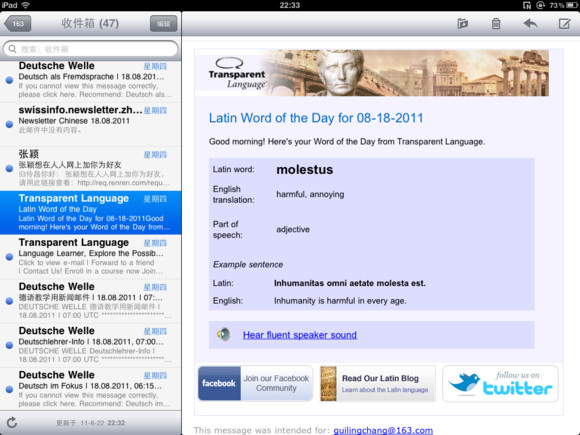Tap the battery indicator in the status bar
The image size is (580, 435).
click(x=572, y=5)
